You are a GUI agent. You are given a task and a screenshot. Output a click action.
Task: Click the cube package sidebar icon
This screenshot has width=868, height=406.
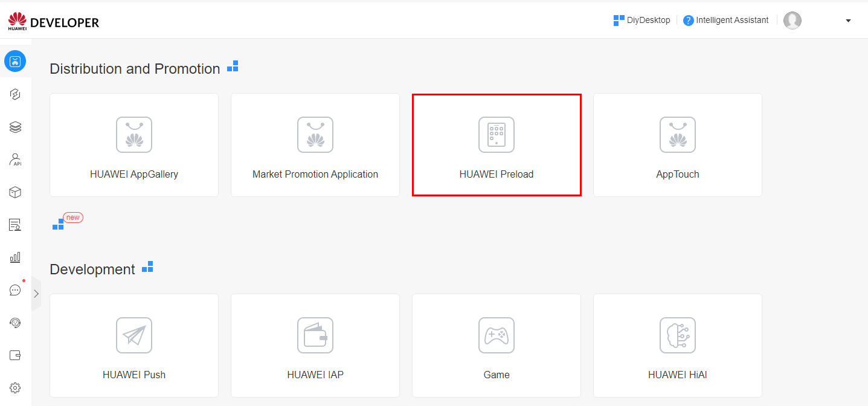click(x=16, y=192)
